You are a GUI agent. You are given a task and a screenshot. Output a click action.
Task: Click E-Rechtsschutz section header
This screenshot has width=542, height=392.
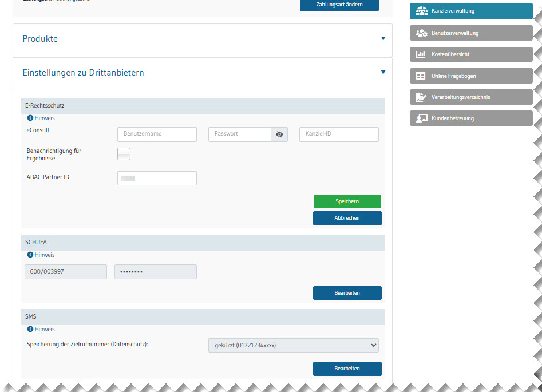203,106
